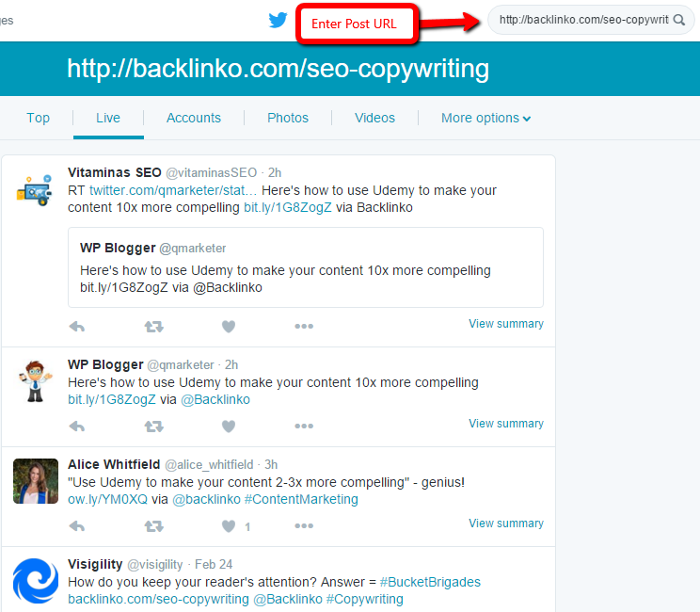Open the #BucketBrigades hashtag link
The width and height of the screenshot is (700, 612).
(430, 582)
